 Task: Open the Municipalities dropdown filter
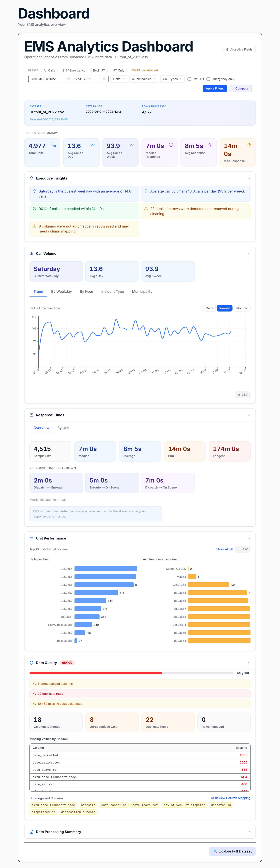pyautogui.click(x=143, y=79)
